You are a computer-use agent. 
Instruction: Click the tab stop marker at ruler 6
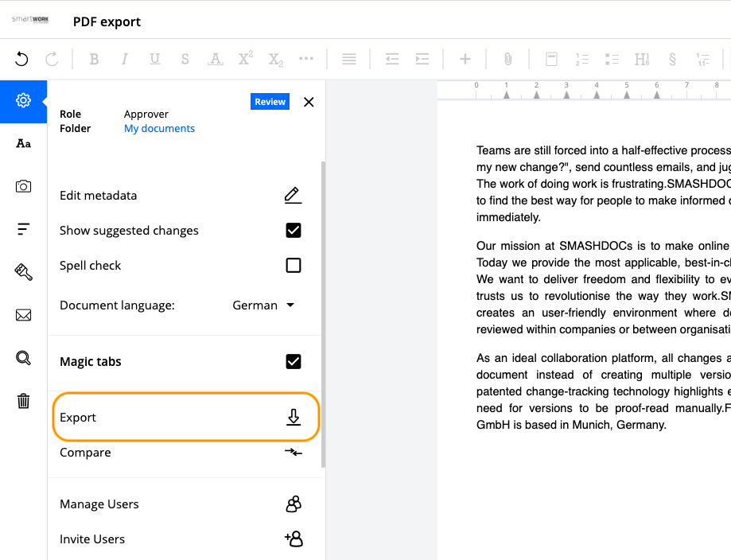(657, 95)
